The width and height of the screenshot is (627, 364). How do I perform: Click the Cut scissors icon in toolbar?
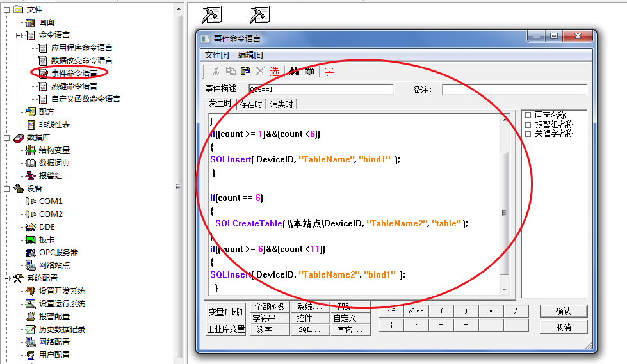pos(216,71)
